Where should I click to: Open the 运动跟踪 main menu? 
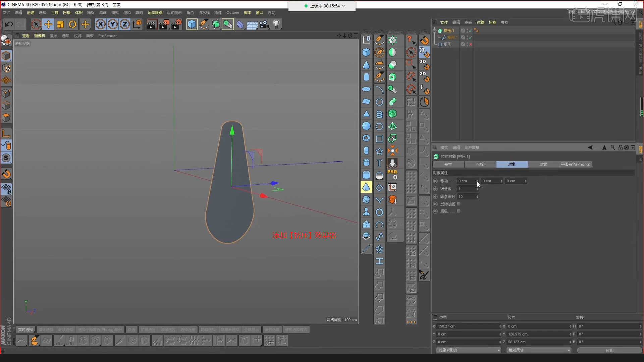pos(155,13)
